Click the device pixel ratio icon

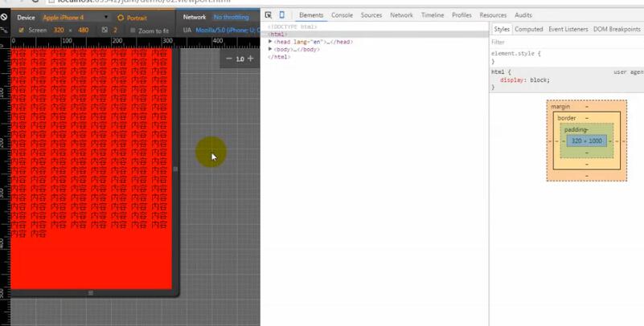tap(105, 30)
